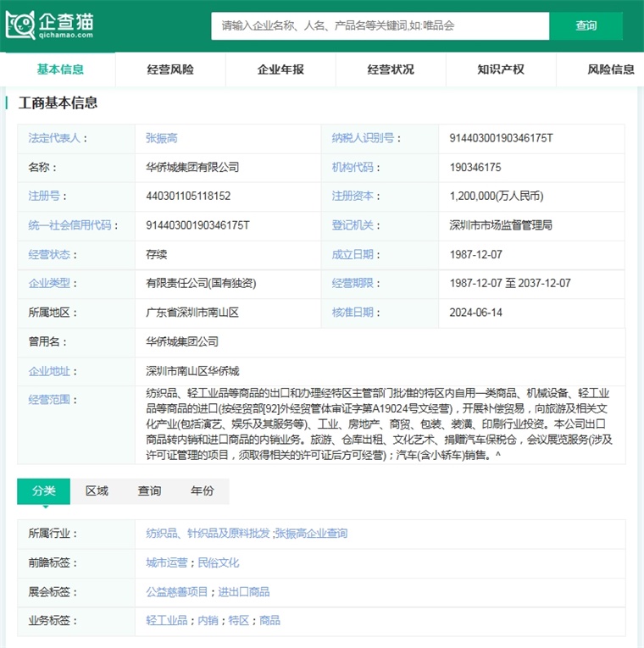Image resolution: width=644 pixels, height=648 pixels.
Task: Open 纺织品、针织品及原料批发 industry link
Action: [x=208, y=534]
